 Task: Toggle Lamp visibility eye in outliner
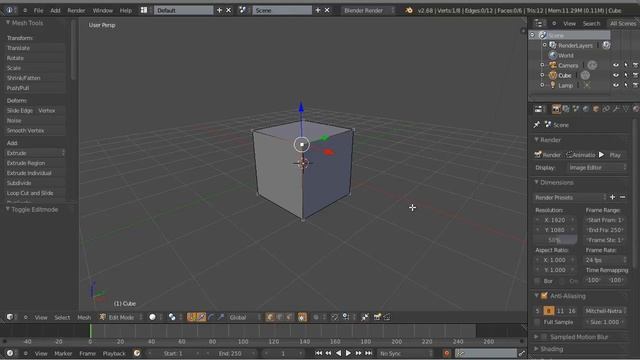coord(616,85)
